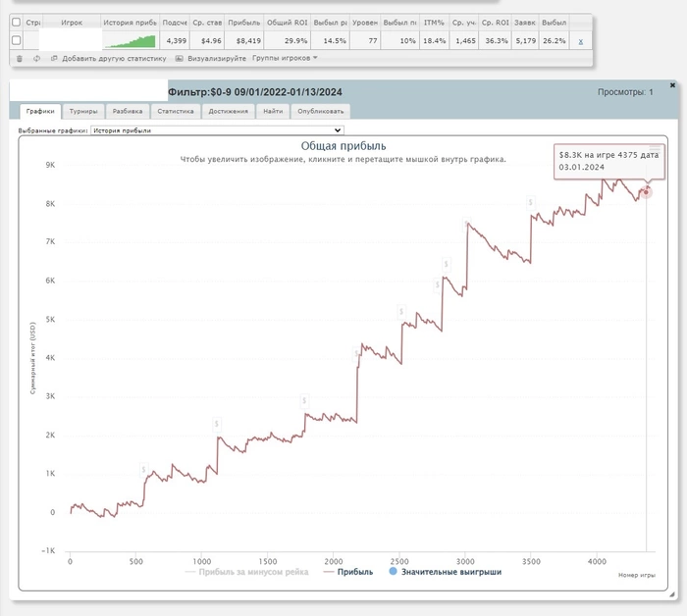Open the Разбивка tab
The height and width of the screenshot is (616, 687).
point(128,111)
